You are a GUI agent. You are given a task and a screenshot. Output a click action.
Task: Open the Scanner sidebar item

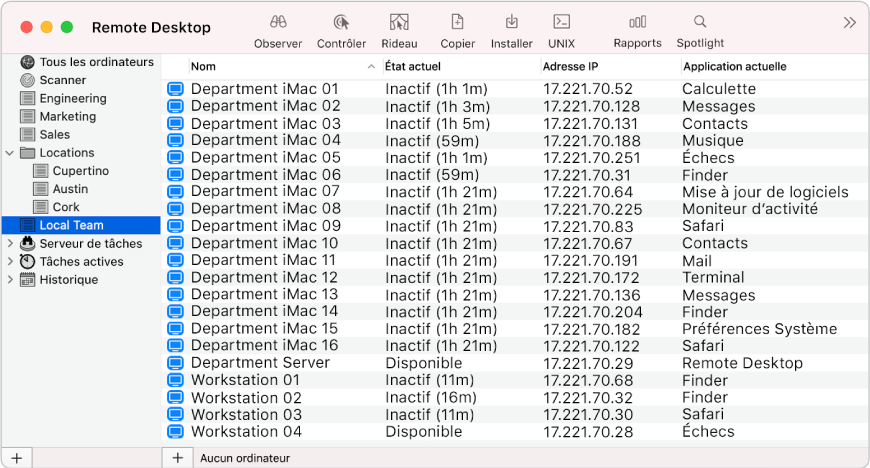pyautogui.click(x=63, y=80)
